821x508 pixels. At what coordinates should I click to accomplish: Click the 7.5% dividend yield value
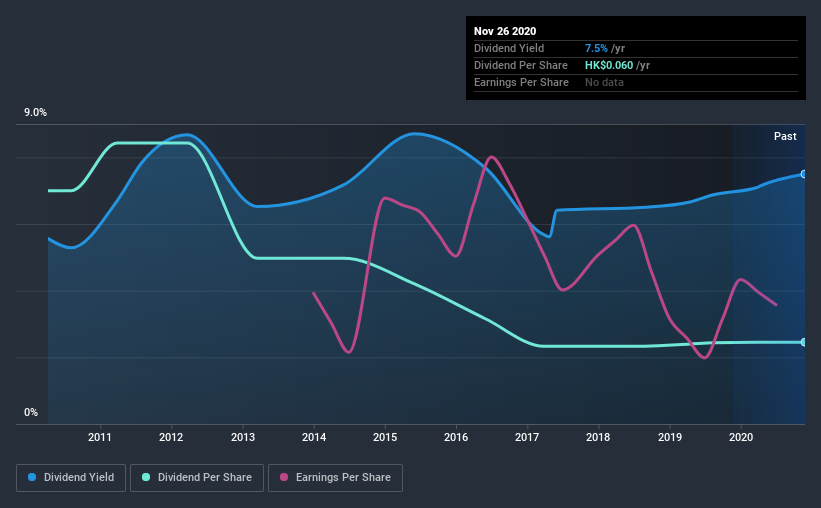(x=596, y=48)
